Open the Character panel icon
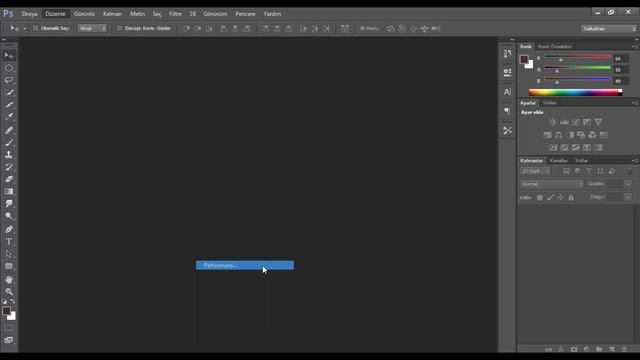640x360 pixels. [507, 92]
